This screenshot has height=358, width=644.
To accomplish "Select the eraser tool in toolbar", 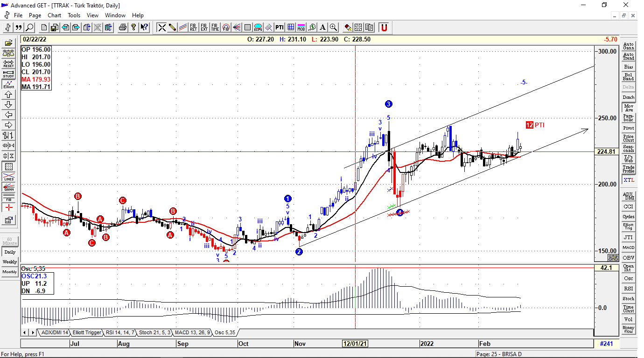I will (x=348, y=28).
